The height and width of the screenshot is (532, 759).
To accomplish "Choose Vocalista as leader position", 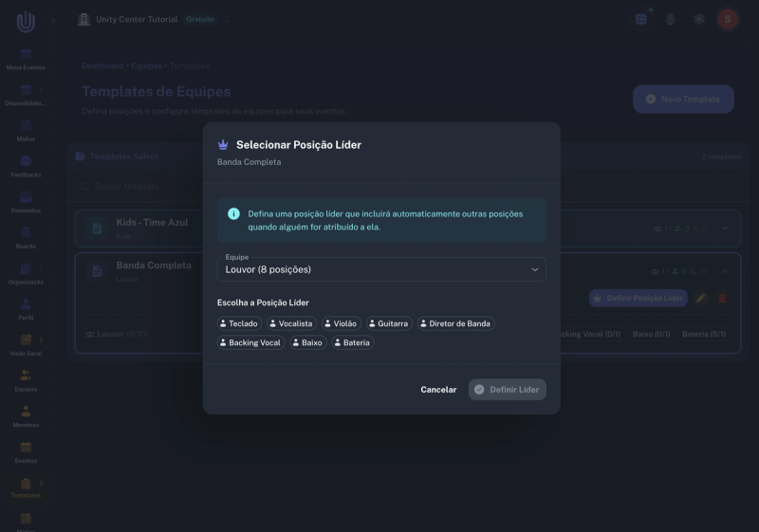I will 292,323.
